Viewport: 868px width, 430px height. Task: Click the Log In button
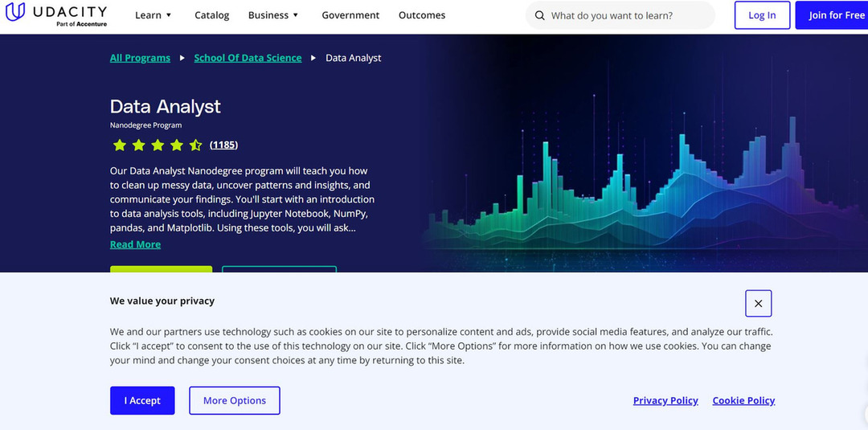click(762, 15)
